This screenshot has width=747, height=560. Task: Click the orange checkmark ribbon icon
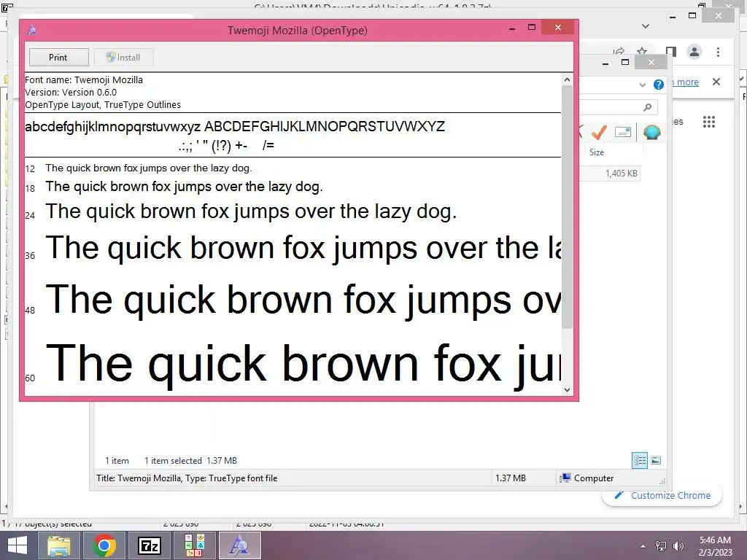pos(600,132)
